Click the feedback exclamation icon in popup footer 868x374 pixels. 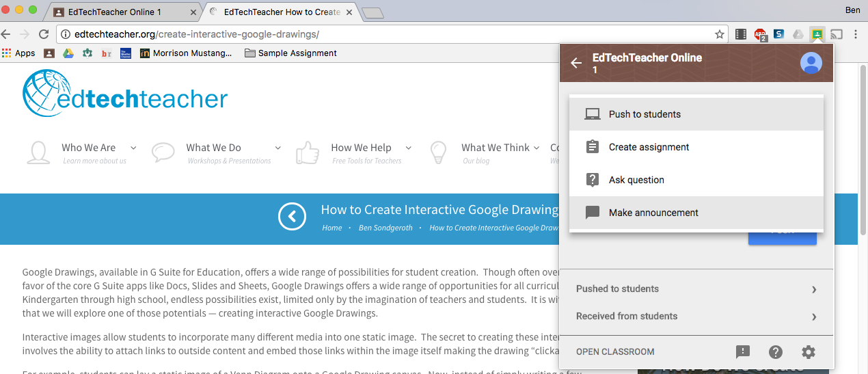(x=743, y=352)
